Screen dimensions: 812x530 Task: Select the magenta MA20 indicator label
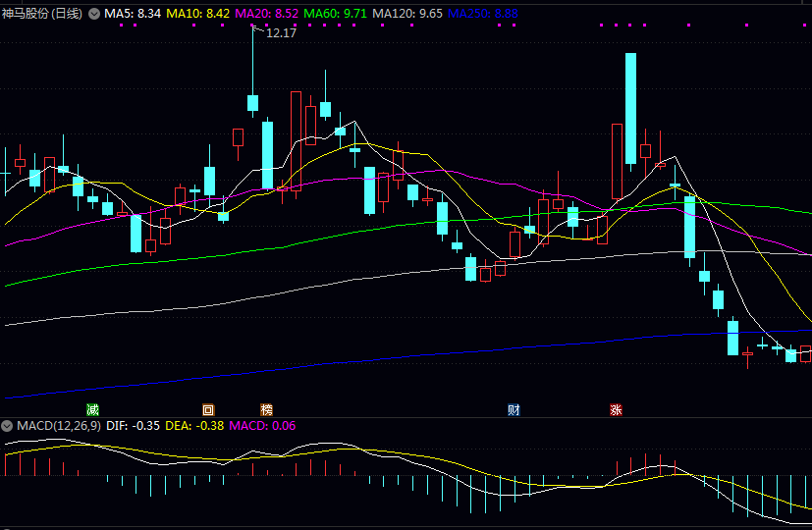tap(267, 14)
